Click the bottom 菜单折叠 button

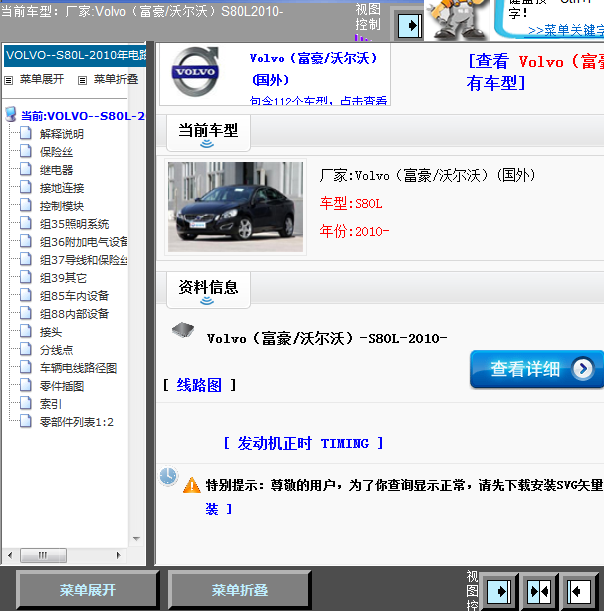click(x=240, y=590)
